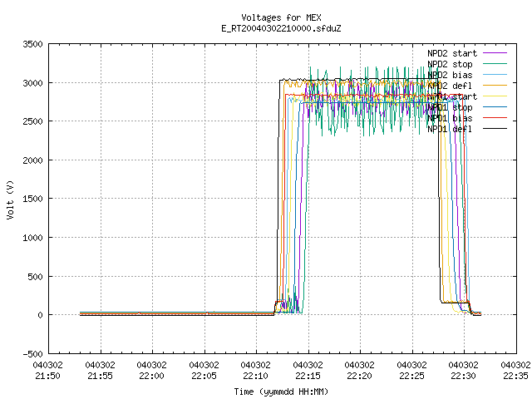Viewport: 532px width, 399px height.
Task: Click the 22:00 time axis label
Action: [x=151, y=376]
